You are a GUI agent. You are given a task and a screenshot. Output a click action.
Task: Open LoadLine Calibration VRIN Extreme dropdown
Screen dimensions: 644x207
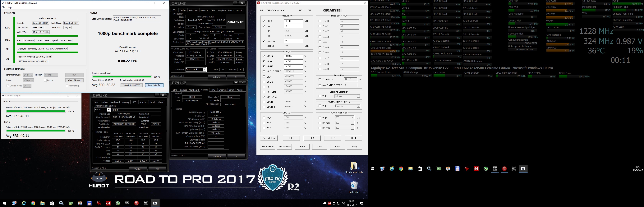point(347,96)
